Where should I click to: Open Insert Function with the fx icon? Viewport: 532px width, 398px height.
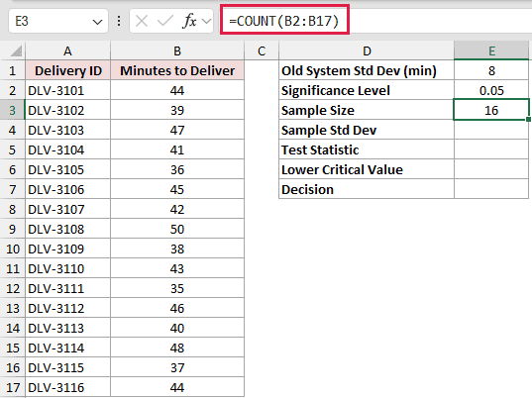click(189, 22)
